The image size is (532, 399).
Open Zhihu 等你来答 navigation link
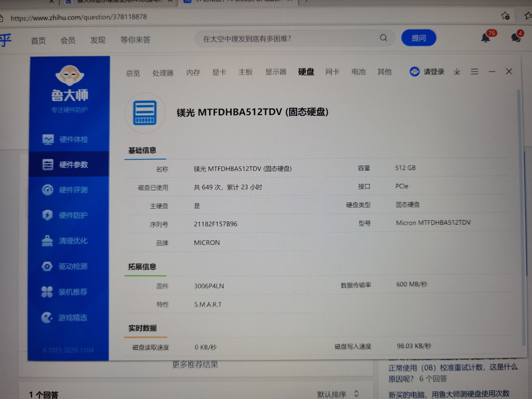(135, 40)
